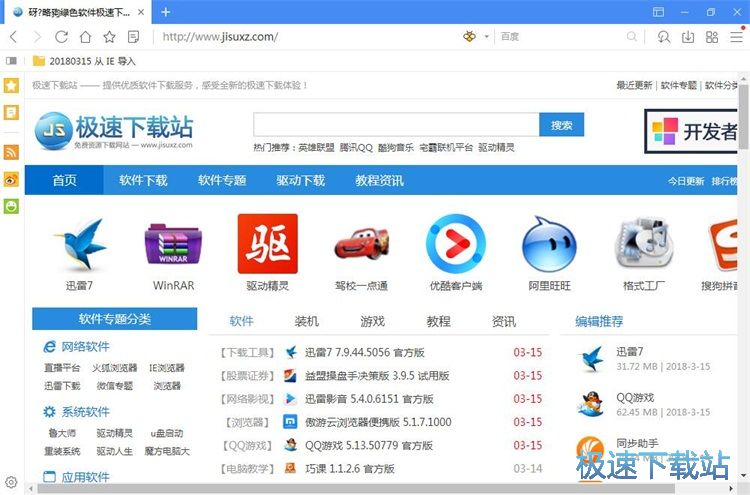Image resolution: width=750 pixels, height=495 pixels.
Task: Open the downloads icon in the toolbar
Action: (x=688, y=37)
